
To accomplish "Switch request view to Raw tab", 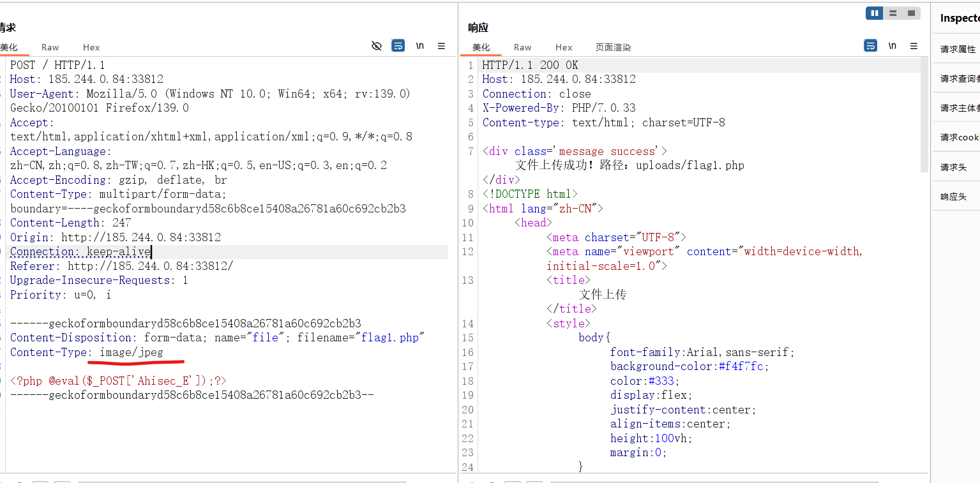I will [x=50, y=47].
